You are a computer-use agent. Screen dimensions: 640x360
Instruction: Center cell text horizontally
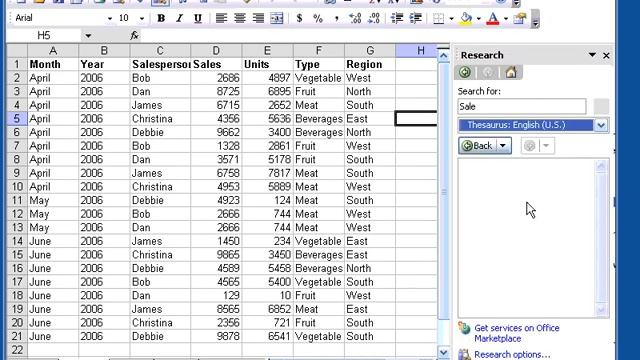tap(240, 18)
